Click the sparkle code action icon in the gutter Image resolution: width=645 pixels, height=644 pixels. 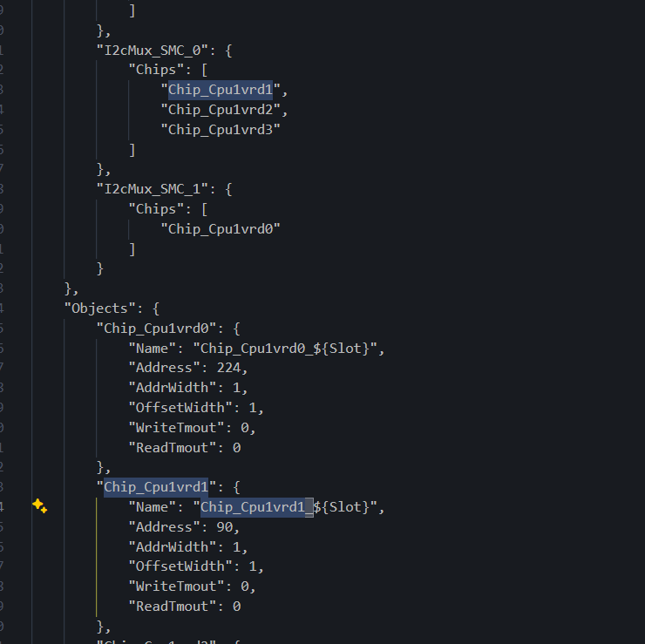click(x=39, y=506)
